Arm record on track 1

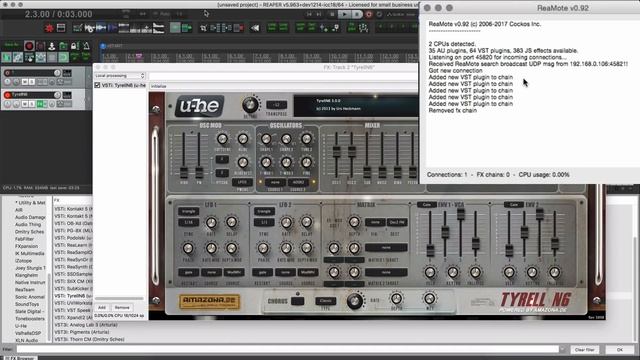point(7,73)
